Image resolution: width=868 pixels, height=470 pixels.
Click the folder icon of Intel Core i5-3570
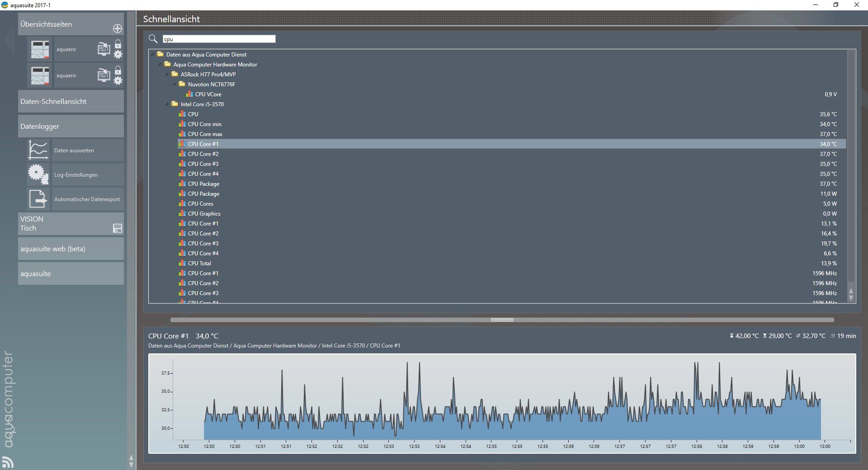point(175,104)
